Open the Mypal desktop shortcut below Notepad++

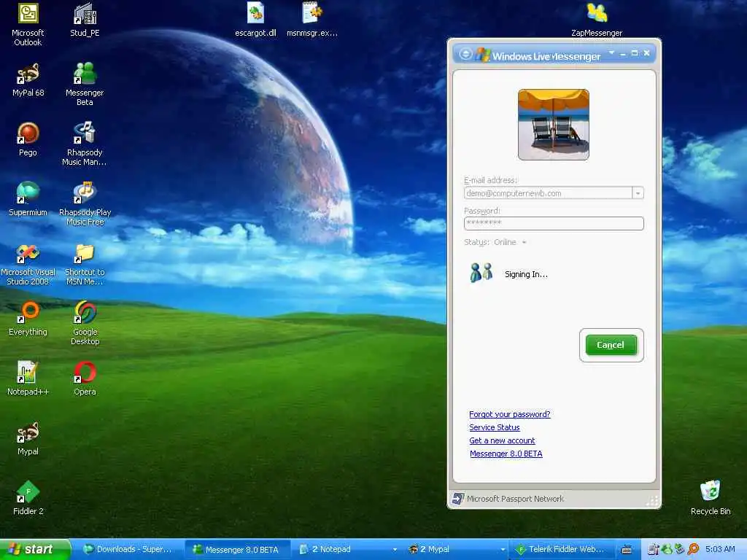point(28,438)
